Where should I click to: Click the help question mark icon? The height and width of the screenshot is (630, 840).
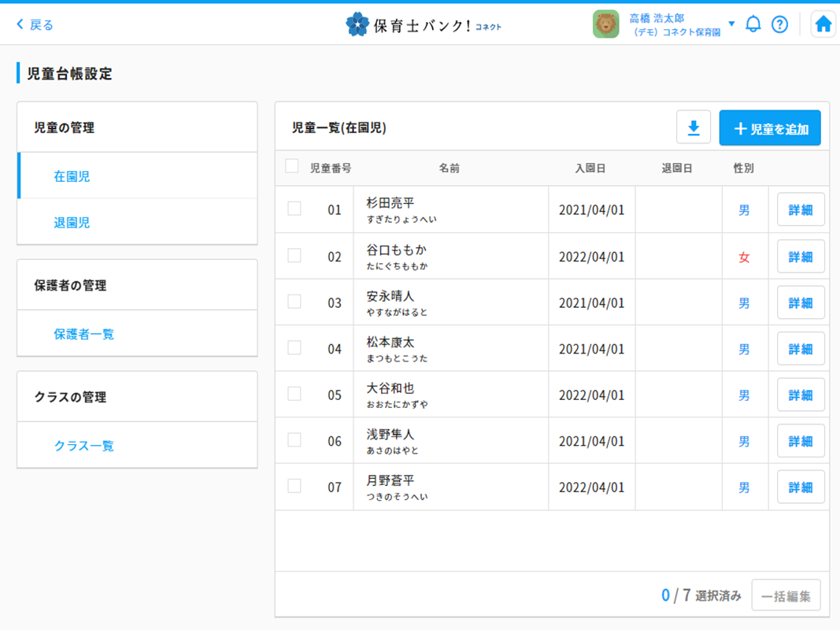coord(779,24)
